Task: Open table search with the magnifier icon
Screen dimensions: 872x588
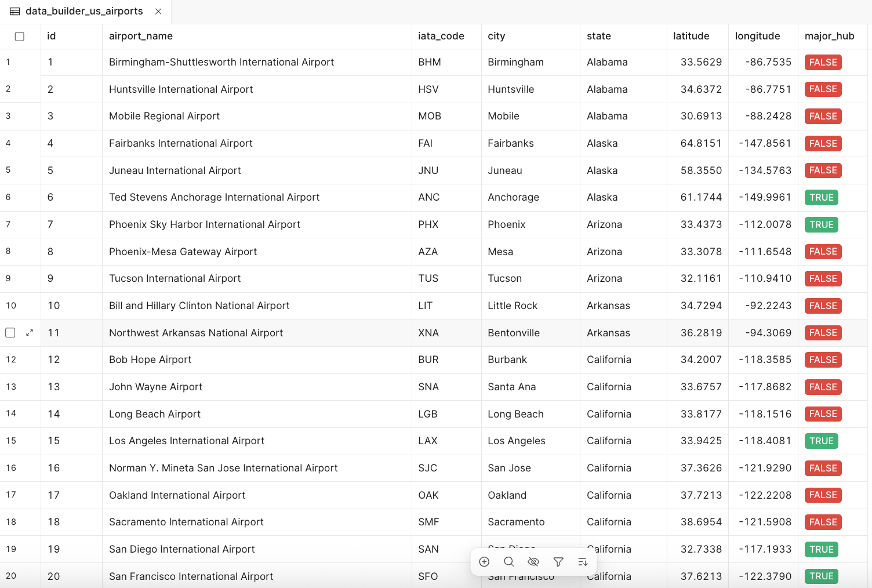Action: click(x=509, y=561)
